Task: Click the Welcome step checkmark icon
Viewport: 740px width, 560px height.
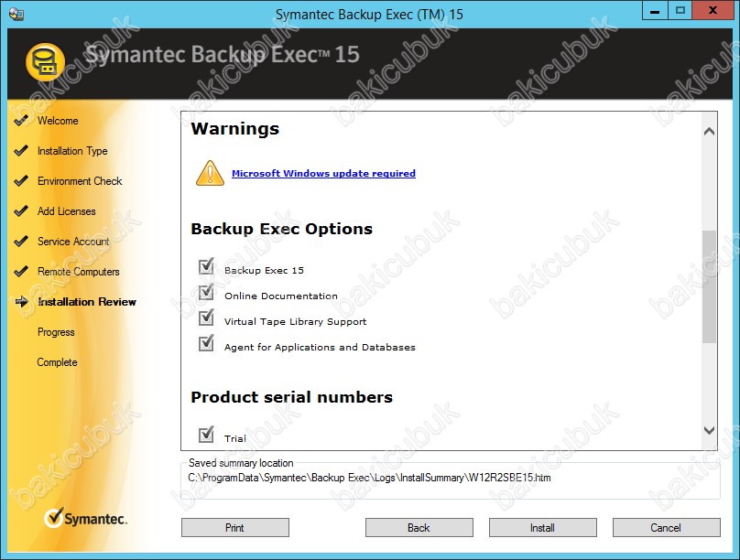Action: 21,121
